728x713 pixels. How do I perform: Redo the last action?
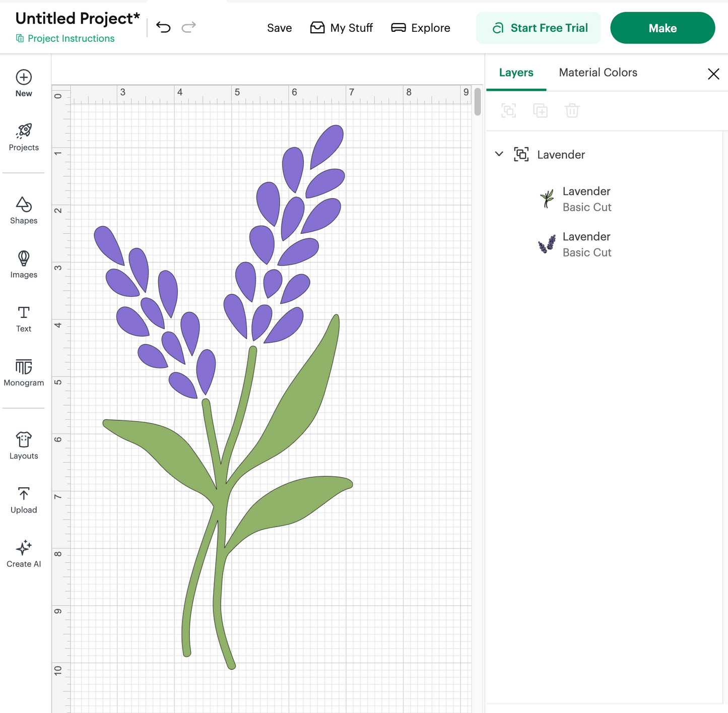click(x=188, y=27)
